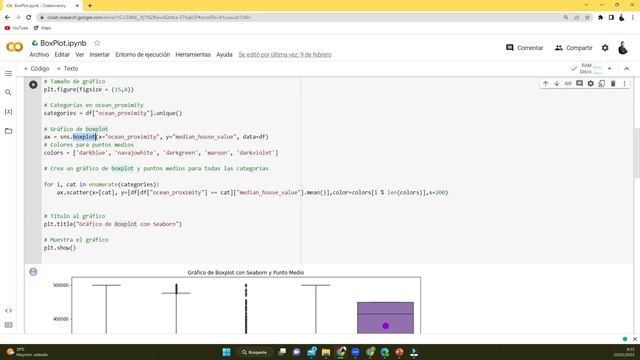Open the variables {x} sidebar panel

point(8,111)
